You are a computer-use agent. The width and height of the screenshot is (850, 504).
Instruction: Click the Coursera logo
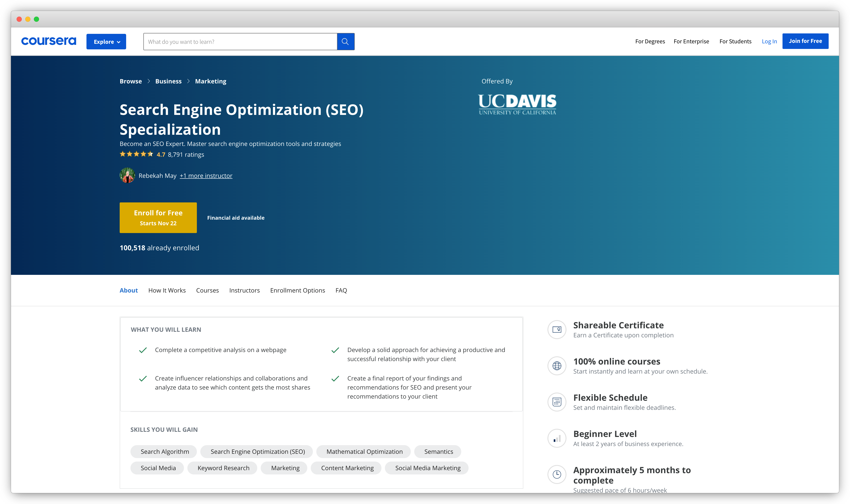pyautogui.click(x=49, y=41)
